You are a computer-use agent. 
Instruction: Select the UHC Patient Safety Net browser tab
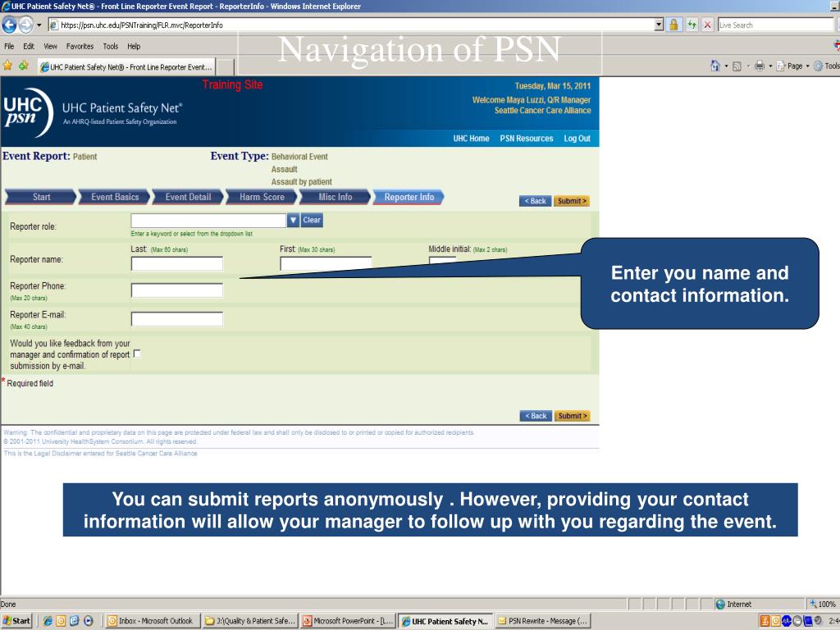pos(126,67)
